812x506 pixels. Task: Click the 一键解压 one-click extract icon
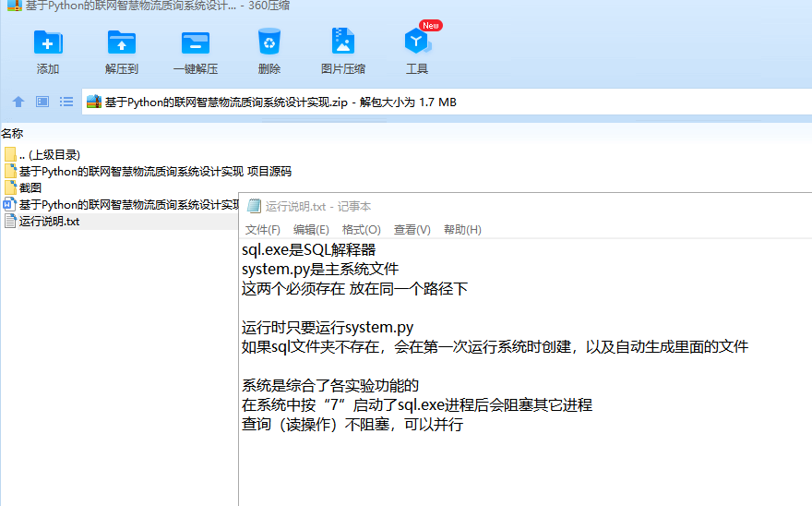[x=196, y=42]
